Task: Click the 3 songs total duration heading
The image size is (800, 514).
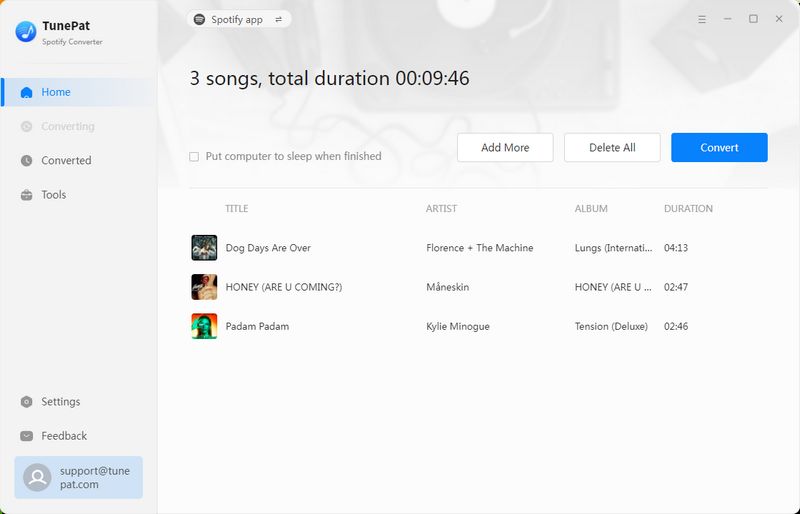Action: [330, 79]
